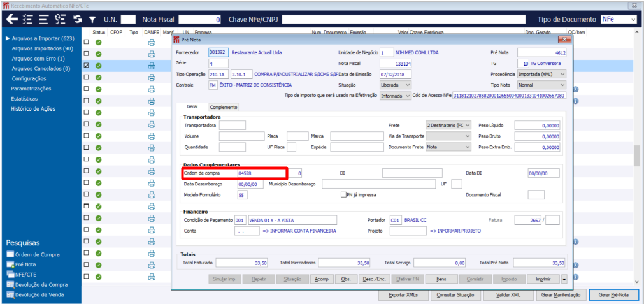Click the Condição de Pagamento code 001 field
This screenshot has width=644, height=304.
(240, 221)
